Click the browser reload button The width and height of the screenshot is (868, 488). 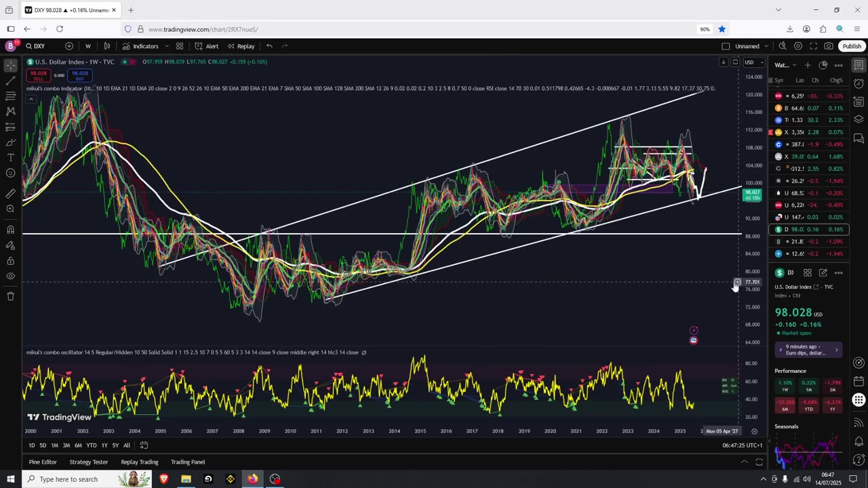tap(60, 29)
